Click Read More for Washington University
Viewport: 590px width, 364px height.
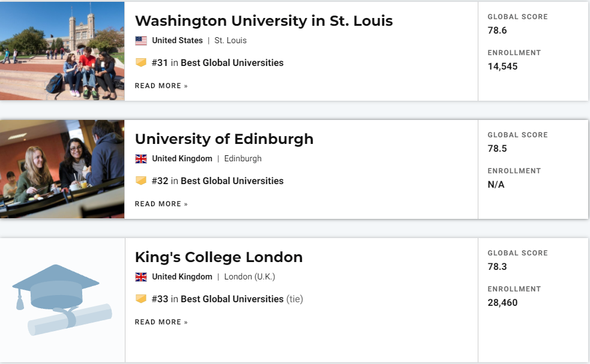(161, 86)
